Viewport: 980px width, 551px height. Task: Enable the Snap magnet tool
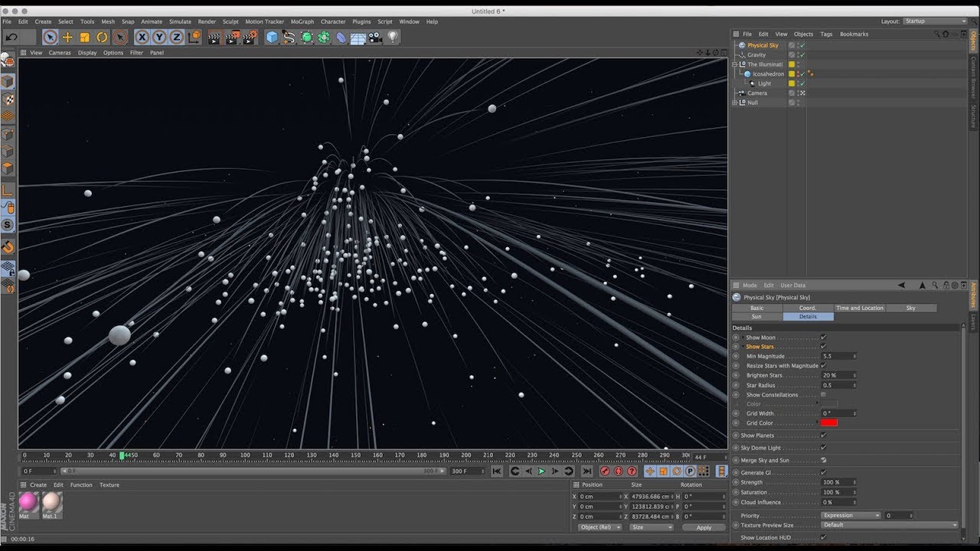(8, 246)
